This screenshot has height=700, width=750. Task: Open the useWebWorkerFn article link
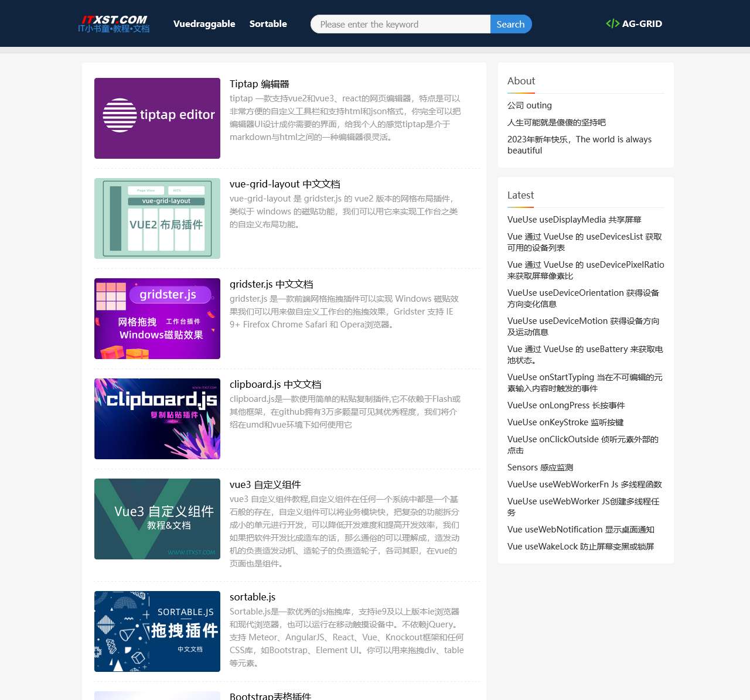(585, 484)
